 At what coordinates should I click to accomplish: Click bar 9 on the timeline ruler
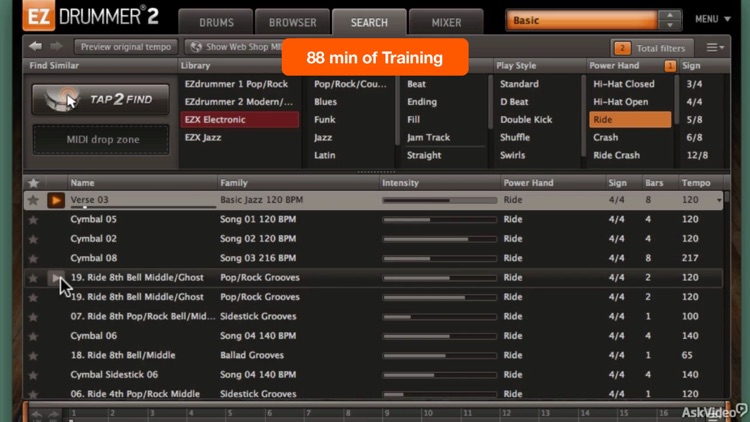386,413
